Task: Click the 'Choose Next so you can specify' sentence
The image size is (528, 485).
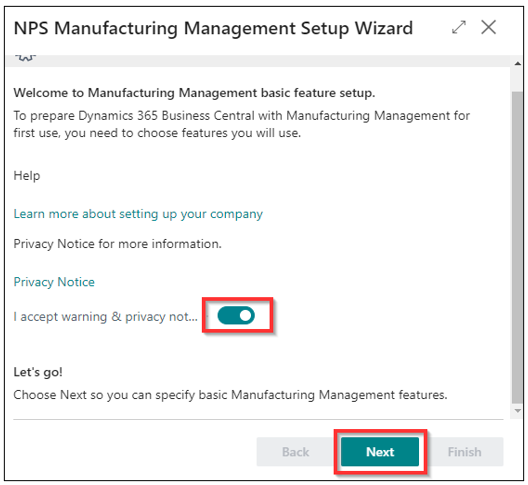Action: click(230, 395)
